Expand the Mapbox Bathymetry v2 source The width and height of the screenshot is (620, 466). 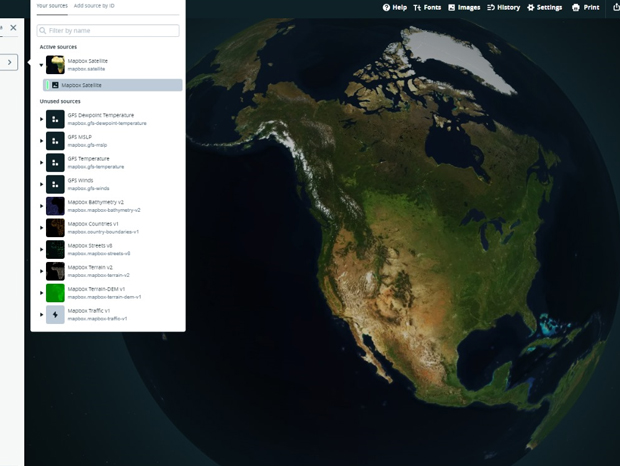(x=41, y=206)
